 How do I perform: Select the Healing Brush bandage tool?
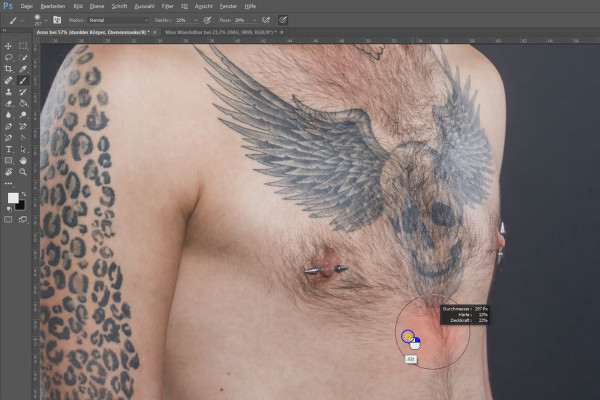[8, 80]
